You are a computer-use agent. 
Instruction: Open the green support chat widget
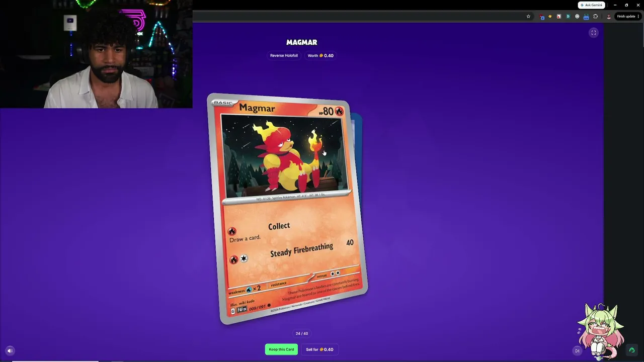point(632,350)
